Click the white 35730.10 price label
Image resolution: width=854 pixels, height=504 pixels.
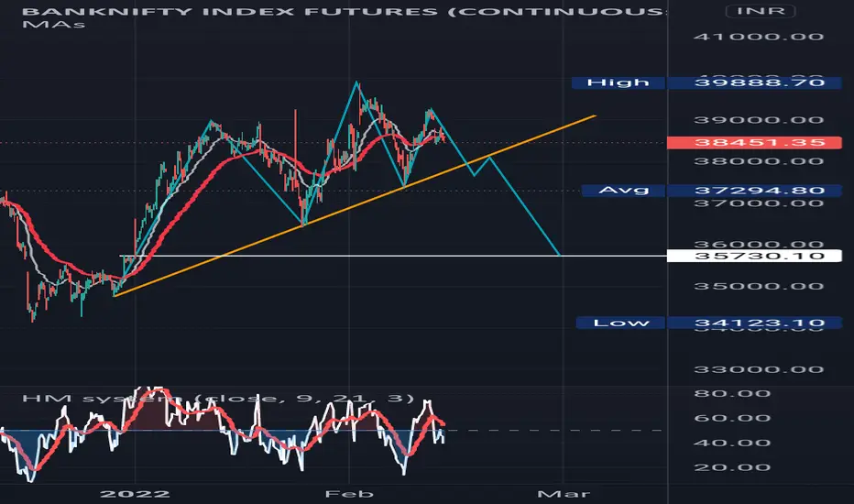754,256
